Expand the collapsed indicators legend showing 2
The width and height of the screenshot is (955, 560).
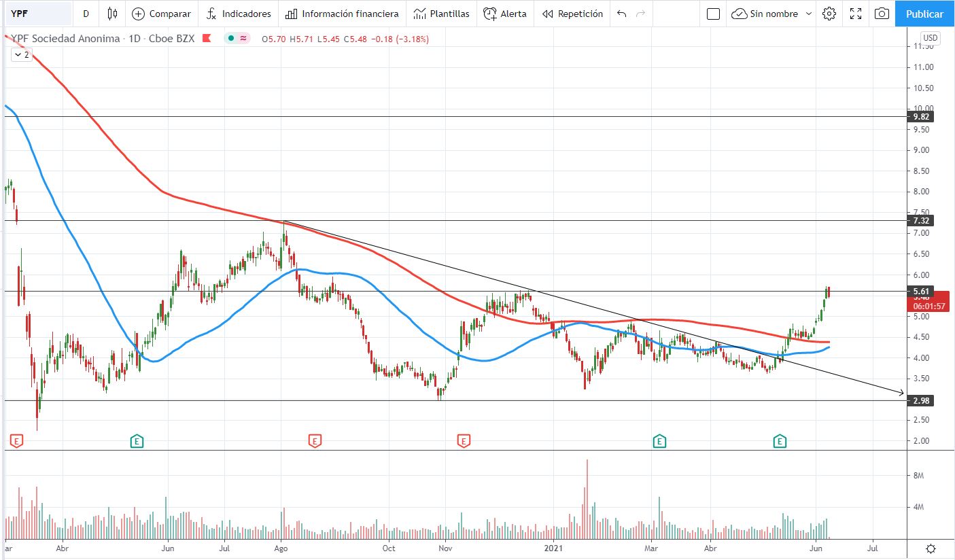(22, 55)
